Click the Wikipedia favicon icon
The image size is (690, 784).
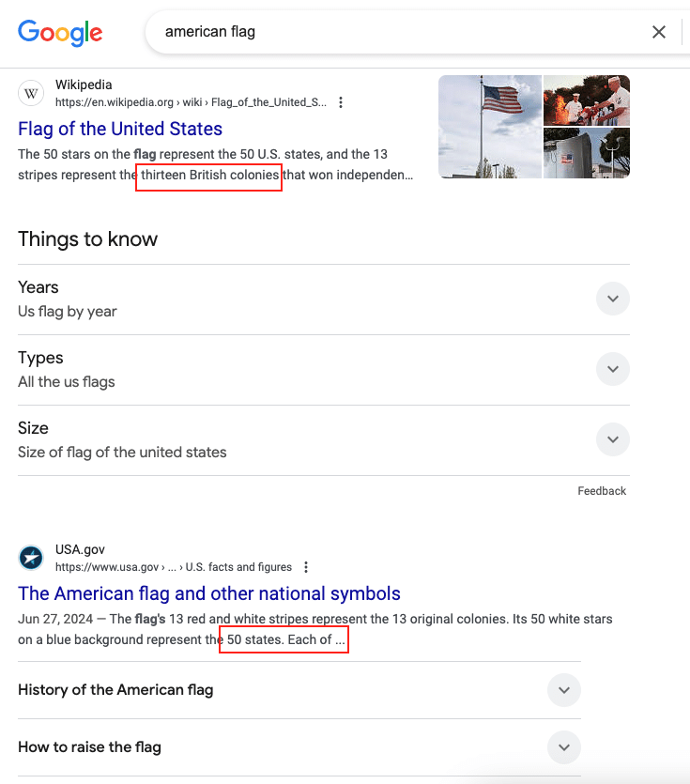[x=31, y=93]
